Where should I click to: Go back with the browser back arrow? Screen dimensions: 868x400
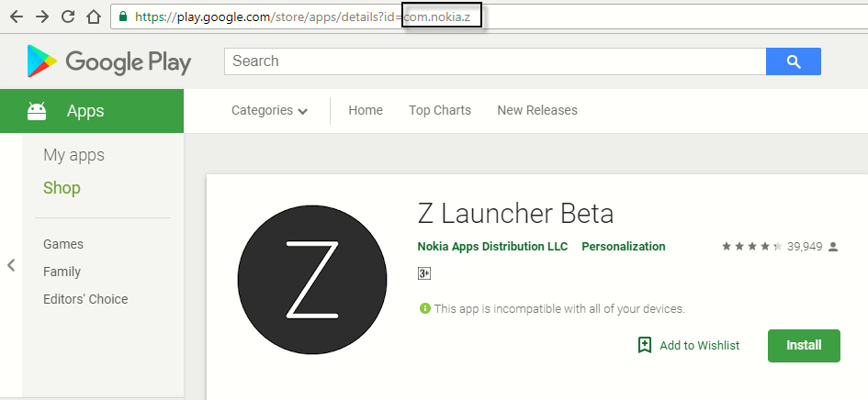tap(16, 17)
